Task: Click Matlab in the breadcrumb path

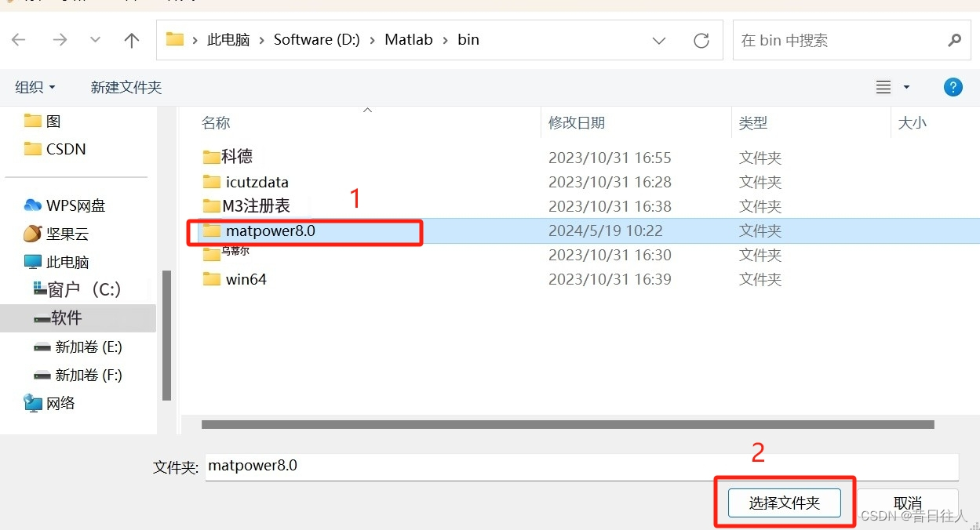Action: 408,39
